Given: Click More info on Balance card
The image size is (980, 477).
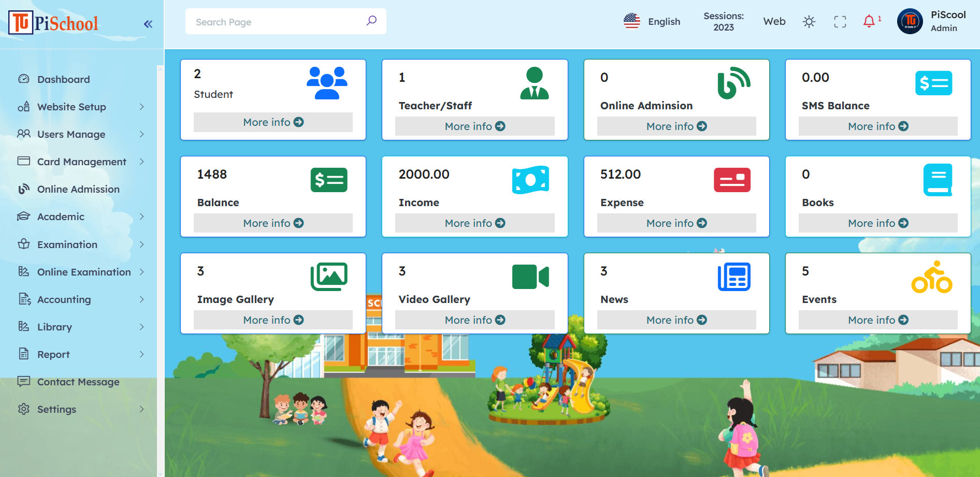Looking at the screenshot, I should point(273,223).
